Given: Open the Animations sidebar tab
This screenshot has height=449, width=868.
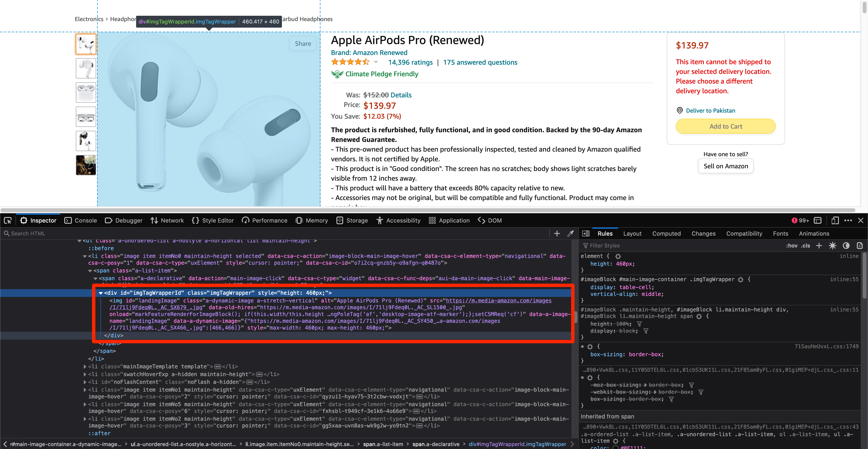Looking at the screenshot, I should (x=814, y=233).
